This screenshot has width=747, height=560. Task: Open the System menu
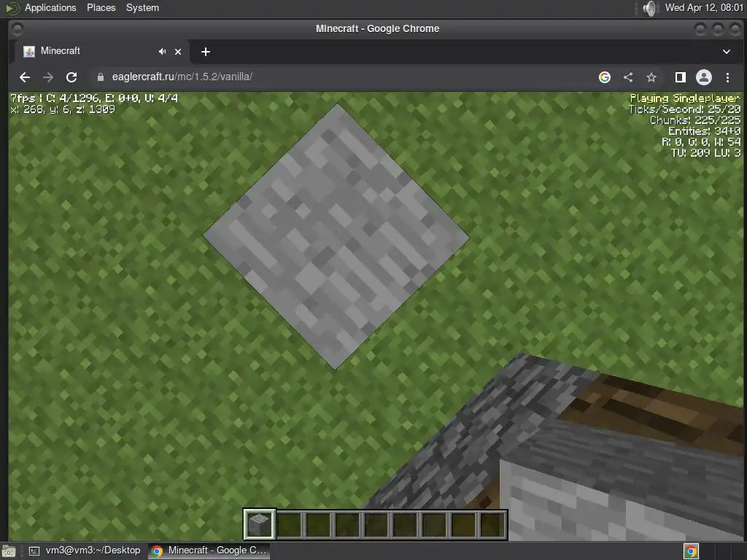(142, 7)
